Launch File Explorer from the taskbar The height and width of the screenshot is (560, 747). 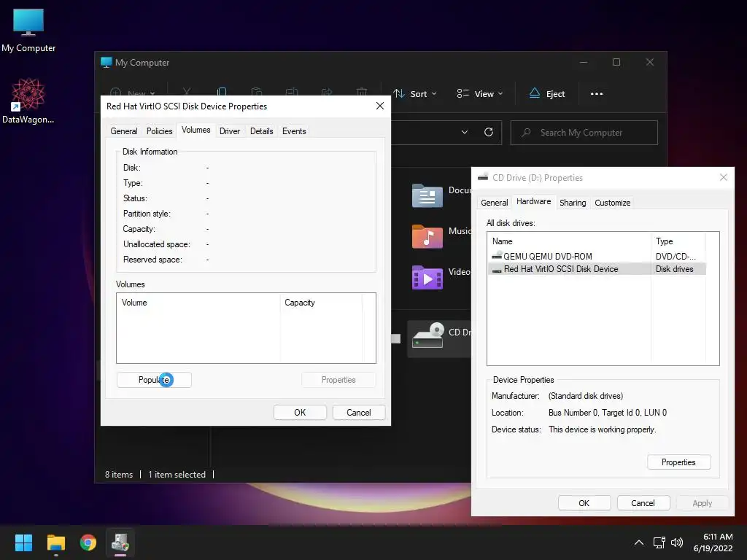click(x=55, y=542)
